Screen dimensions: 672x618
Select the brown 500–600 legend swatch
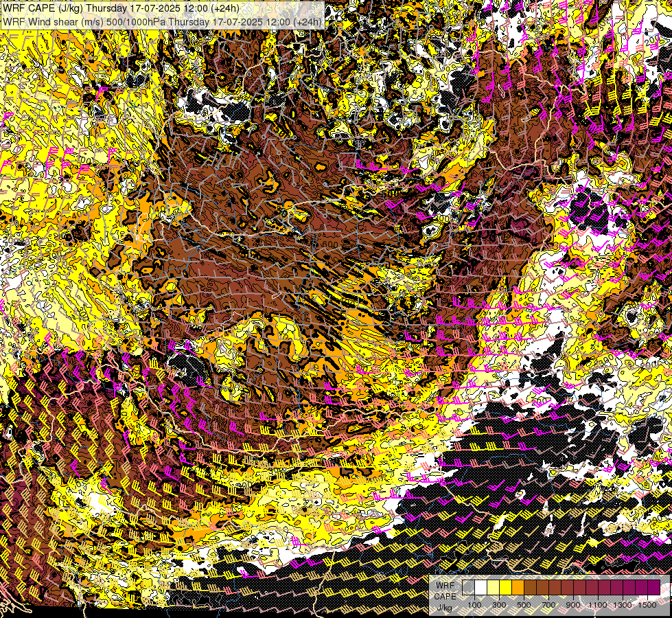point(530,588)
